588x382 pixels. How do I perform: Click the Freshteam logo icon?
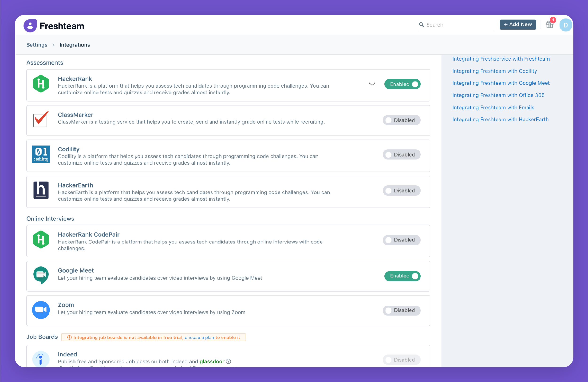(30, 25)
